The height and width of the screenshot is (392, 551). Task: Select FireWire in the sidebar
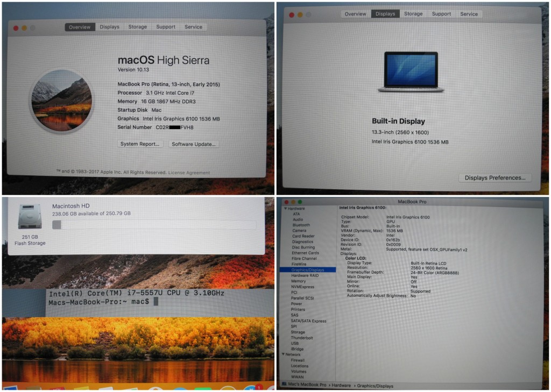(299, 264)
